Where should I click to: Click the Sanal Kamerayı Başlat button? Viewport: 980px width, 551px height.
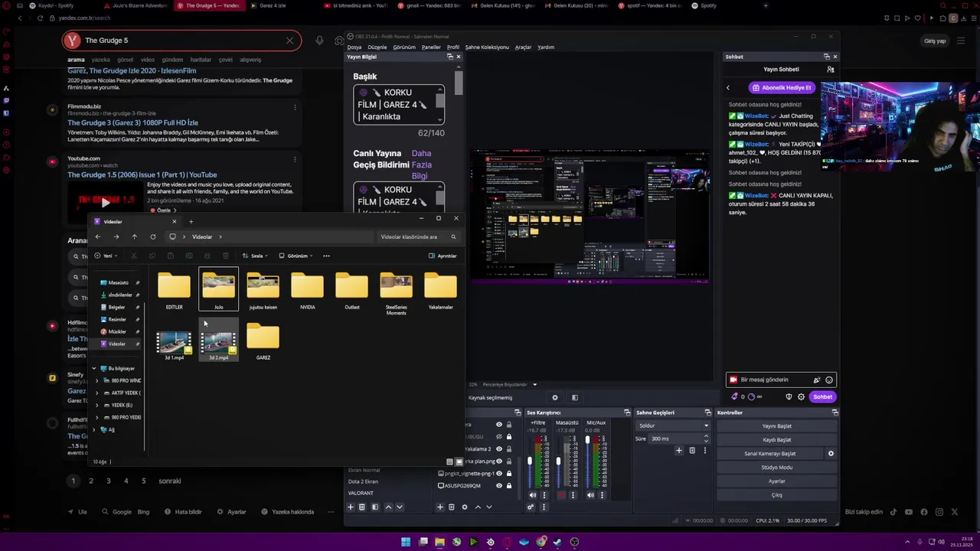(769, 453)
